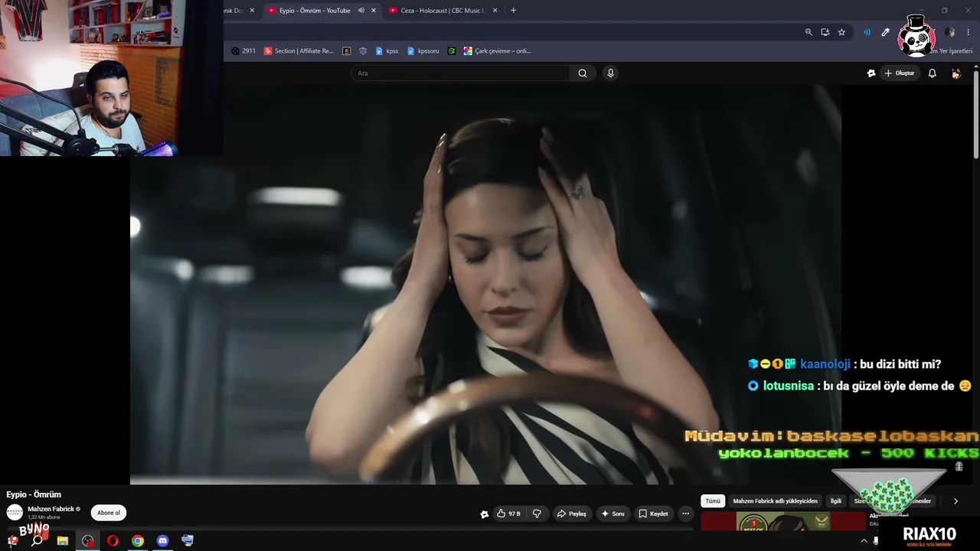Viewport: 980px width, 551px height.
Task: Open the Çark çevirme bookmark
Action: (x=497, y=51)
